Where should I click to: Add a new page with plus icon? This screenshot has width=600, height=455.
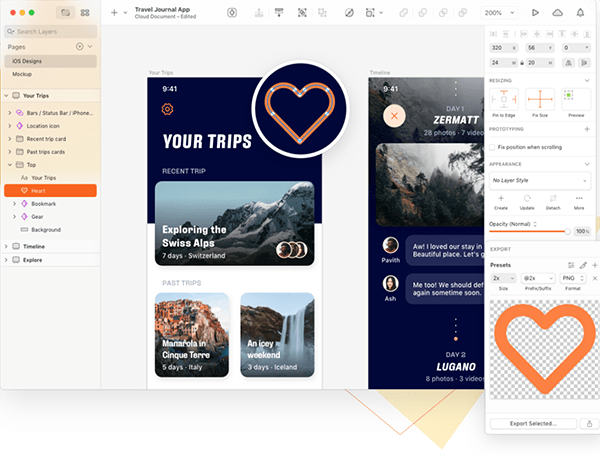pyautogui.click(x=80, y=47)
